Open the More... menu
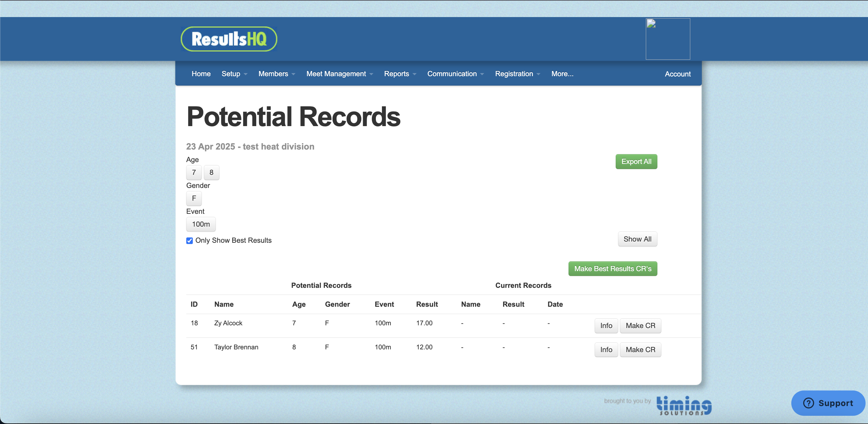Screen dimensions: 868x424 point(562,73)
